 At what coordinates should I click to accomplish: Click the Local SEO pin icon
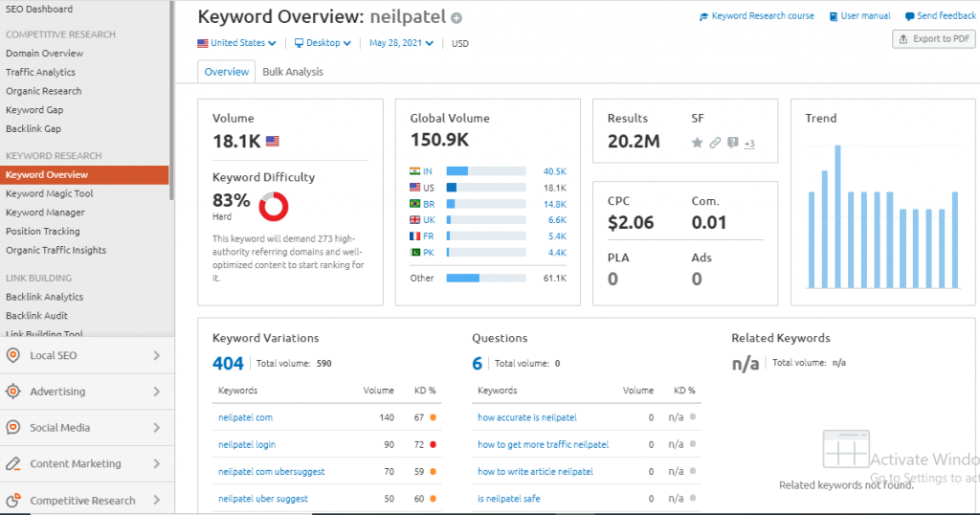pyautogui.click(x=13, y=356)
